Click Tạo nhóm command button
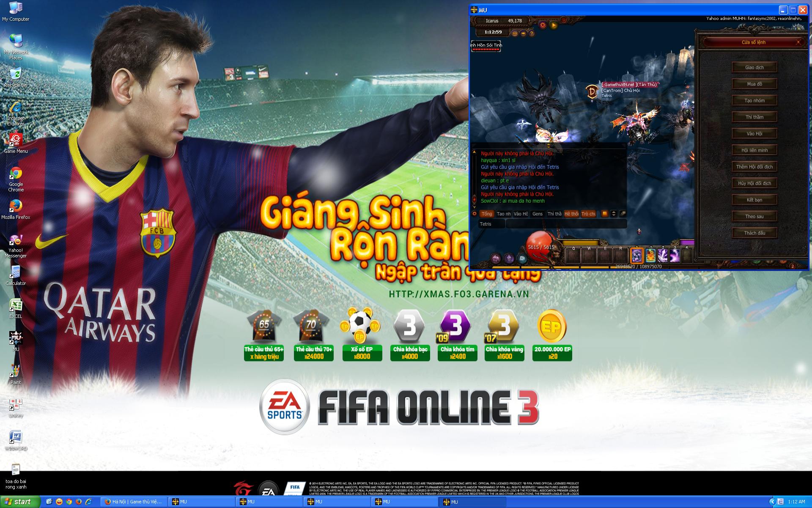The width and height of the screenshot is (812, 508). [754, 100]
